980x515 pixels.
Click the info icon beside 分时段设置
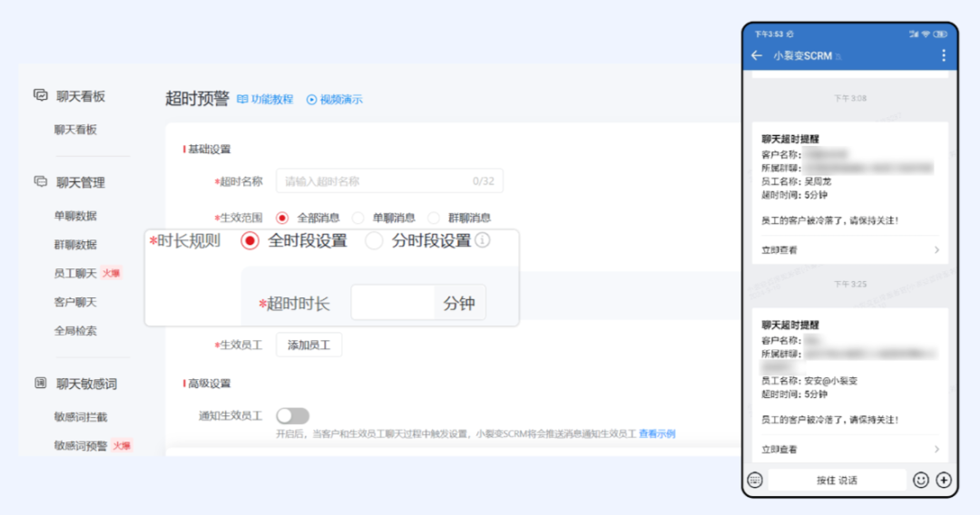483,241
